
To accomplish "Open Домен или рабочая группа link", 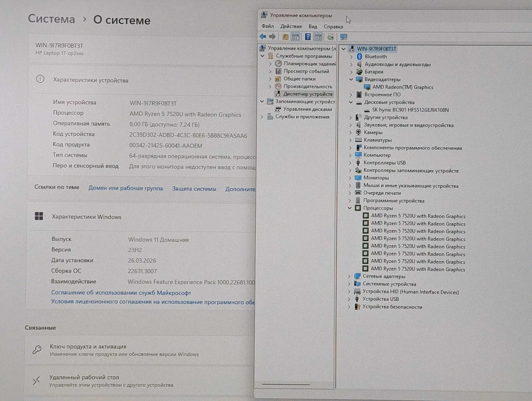I will 126,188.
